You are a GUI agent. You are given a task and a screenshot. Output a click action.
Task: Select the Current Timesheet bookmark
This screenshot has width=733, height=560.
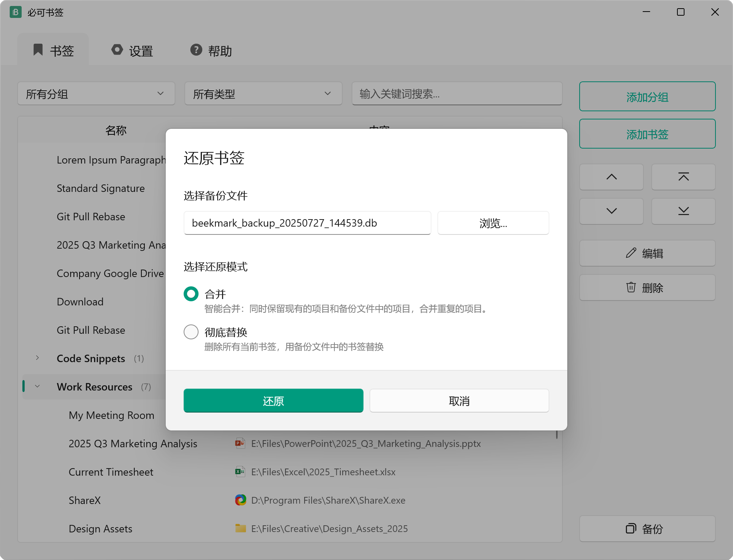pyautogui.click(x=111, y=472)
